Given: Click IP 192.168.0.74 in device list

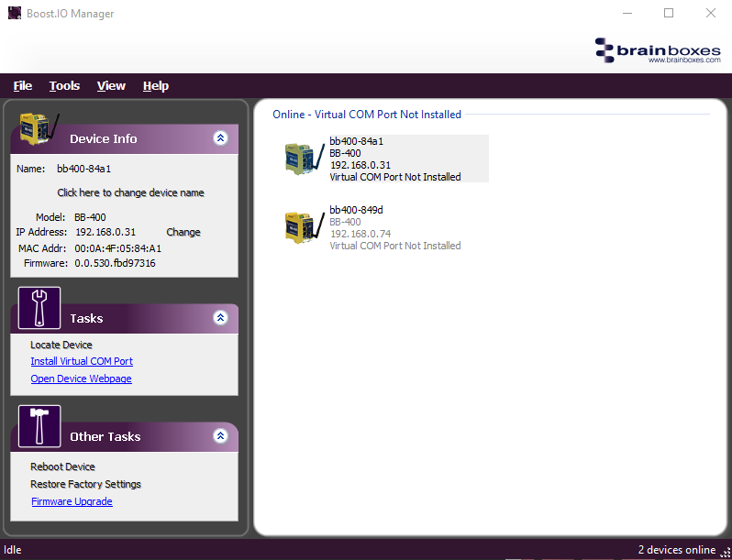Looking at the screenshot, I should 360,234.
